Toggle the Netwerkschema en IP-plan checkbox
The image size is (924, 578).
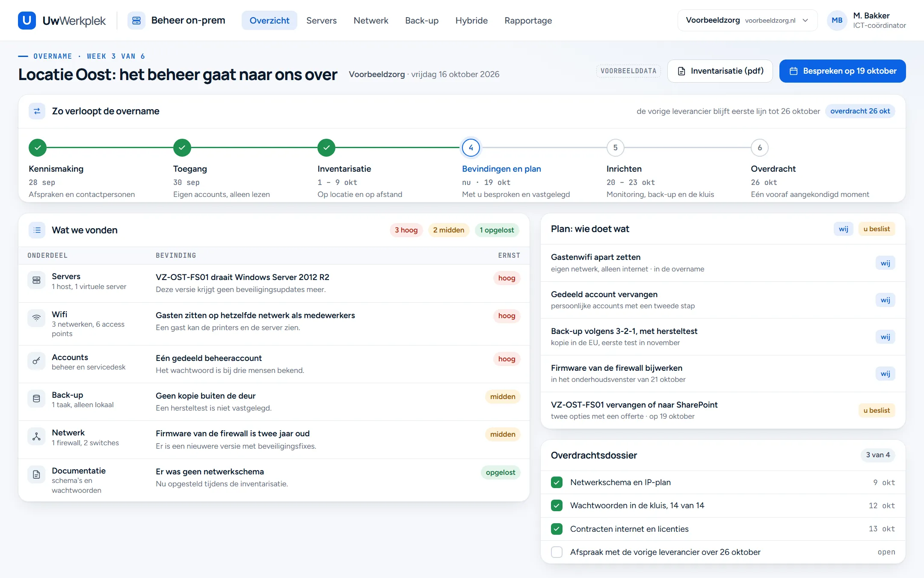[557, 483]
